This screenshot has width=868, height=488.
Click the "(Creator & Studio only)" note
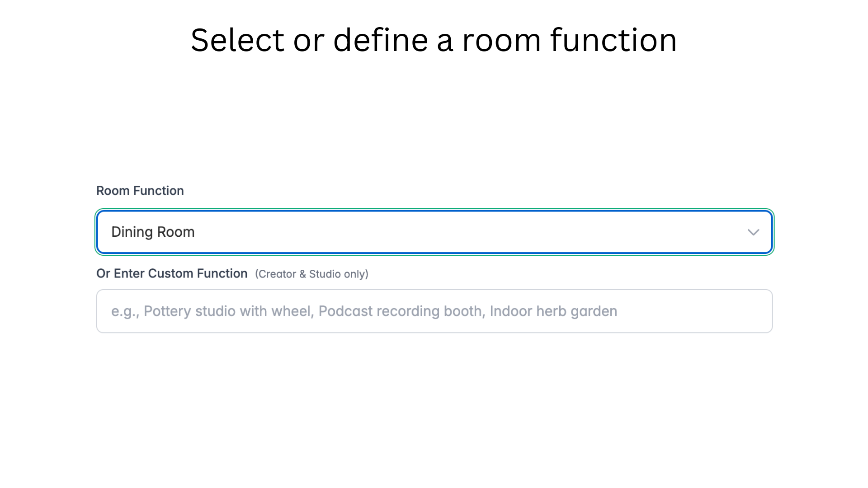point(311,274)
